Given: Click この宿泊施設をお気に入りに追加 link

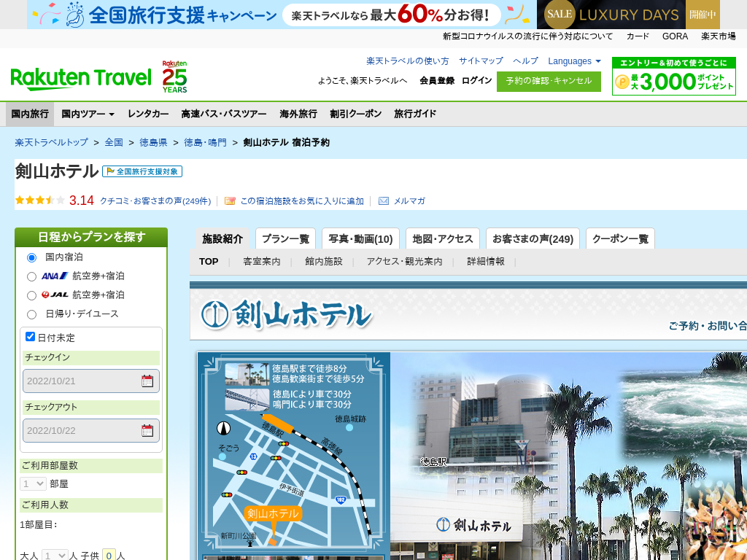Looking at the screenshot, I should 302,201.
